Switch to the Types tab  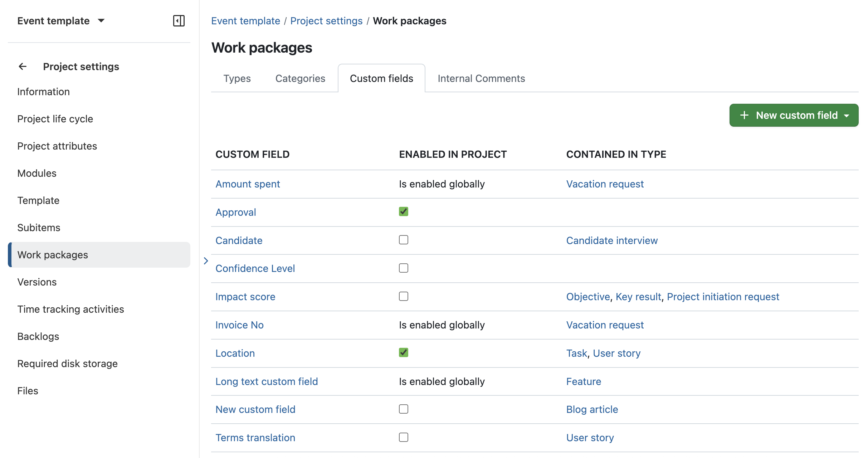tap(237, 78)
